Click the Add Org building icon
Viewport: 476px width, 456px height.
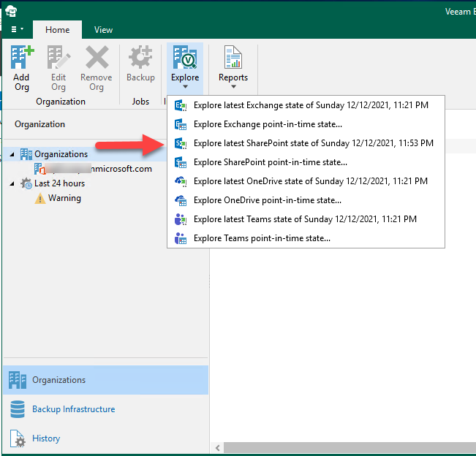click(22, 57)
